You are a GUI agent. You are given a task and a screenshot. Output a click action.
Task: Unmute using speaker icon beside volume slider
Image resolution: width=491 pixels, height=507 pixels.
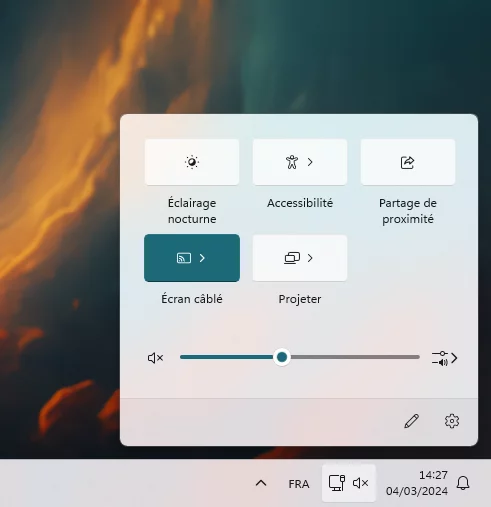tap(155, 358)
